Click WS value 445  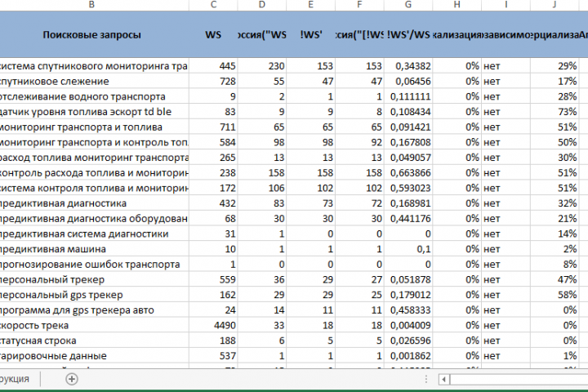[x=213, y=66]
